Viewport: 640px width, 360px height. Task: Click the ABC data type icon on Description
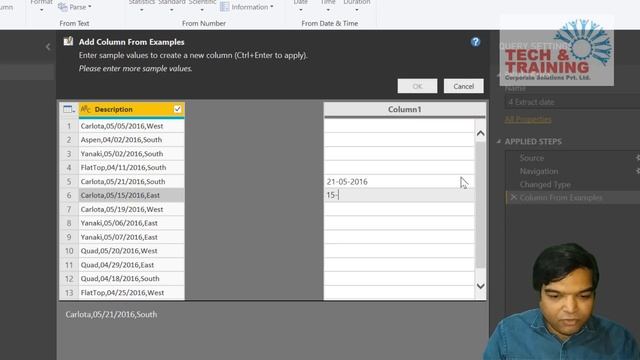click(86, 109)
